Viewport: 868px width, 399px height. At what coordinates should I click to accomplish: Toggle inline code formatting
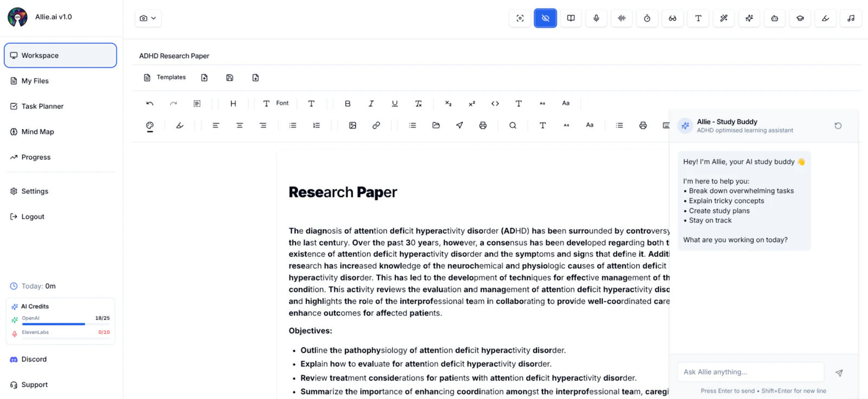pos(495,103)
